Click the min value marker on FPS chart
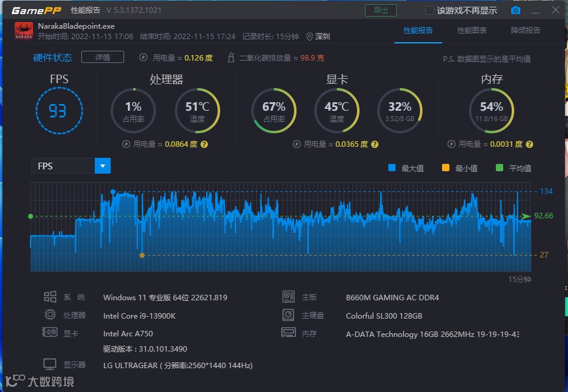This screenshot has height=392, width=568. [142, 255]
